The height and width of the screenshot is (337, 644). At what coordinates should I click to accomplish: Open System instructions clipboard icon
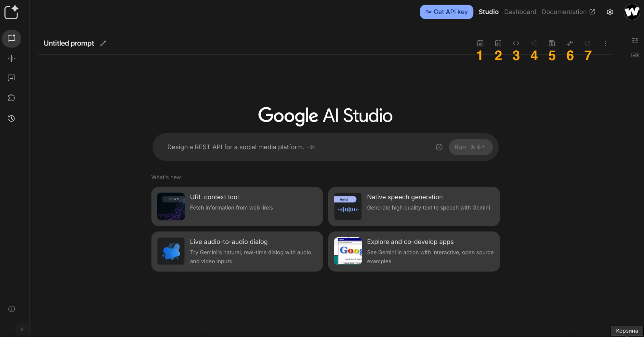point(480,43)
